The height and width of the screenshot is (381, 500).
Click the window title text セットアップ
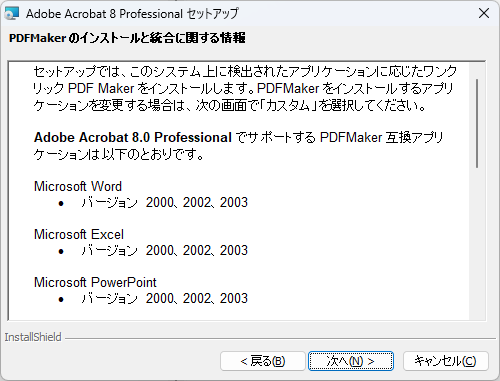(213, 14)
